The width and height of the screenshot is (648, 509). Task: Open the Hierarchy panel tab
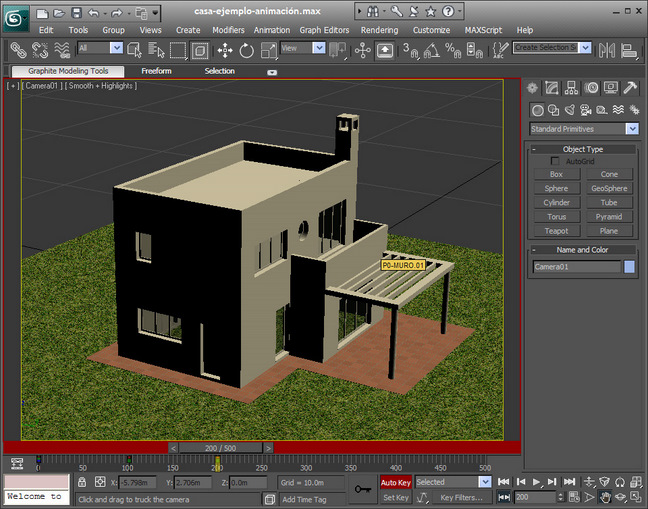click(x=573, y=88)
